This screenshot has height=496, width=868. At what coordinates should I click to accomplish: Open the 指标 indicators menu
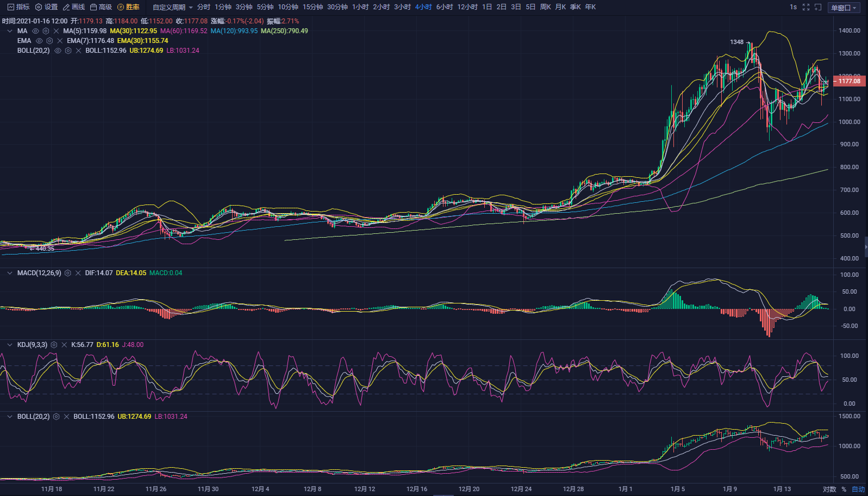click(18, 7)
